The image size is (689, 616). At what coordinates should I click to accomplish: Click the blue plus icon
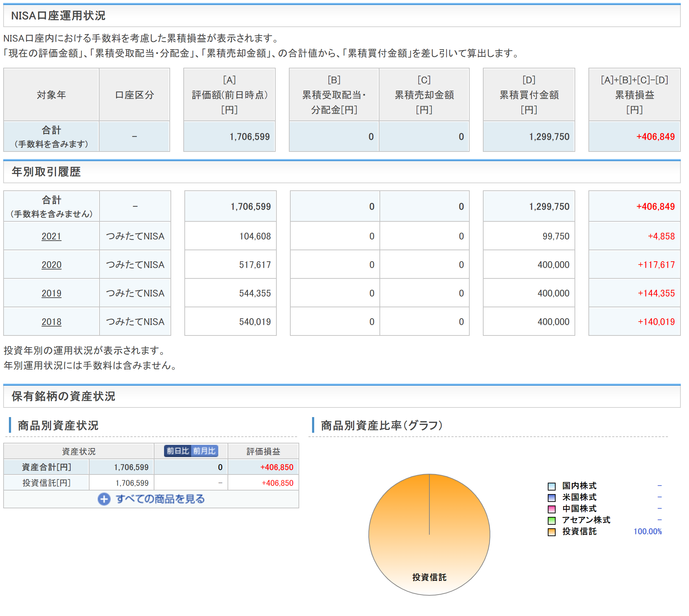tap(104, 499)
